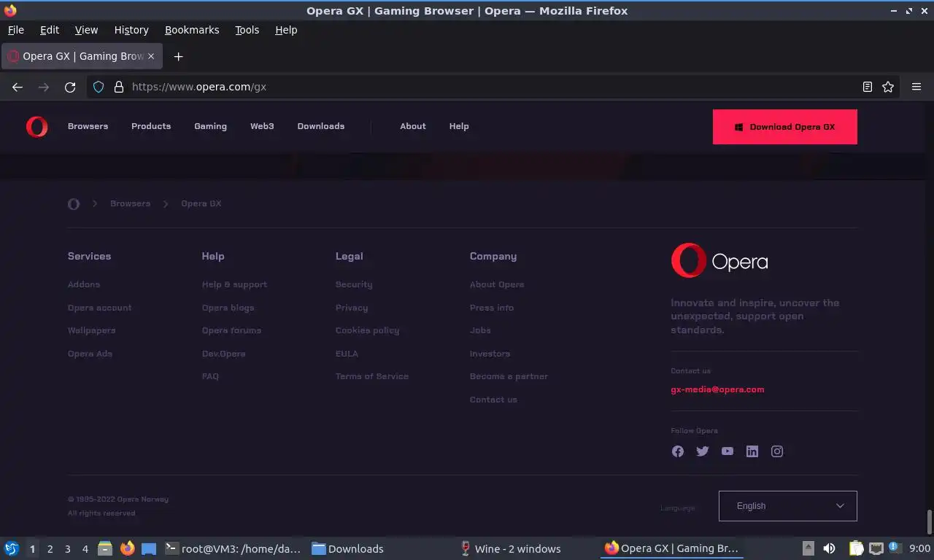Open tracking protection shield icon
This screenshot has height=560, width=934.
pos(99,87)
